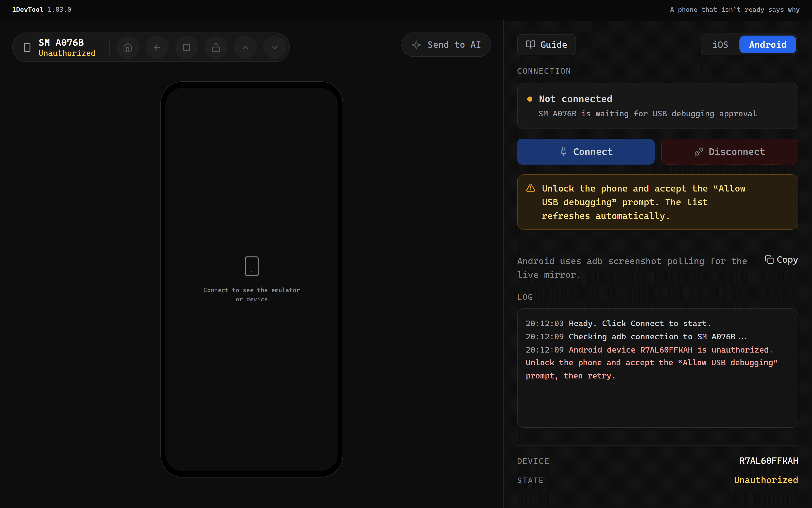Click log line 'Ready. Click Connect to start.'
812x508 pixels.
pyautogui.click(x=639, y=324)
